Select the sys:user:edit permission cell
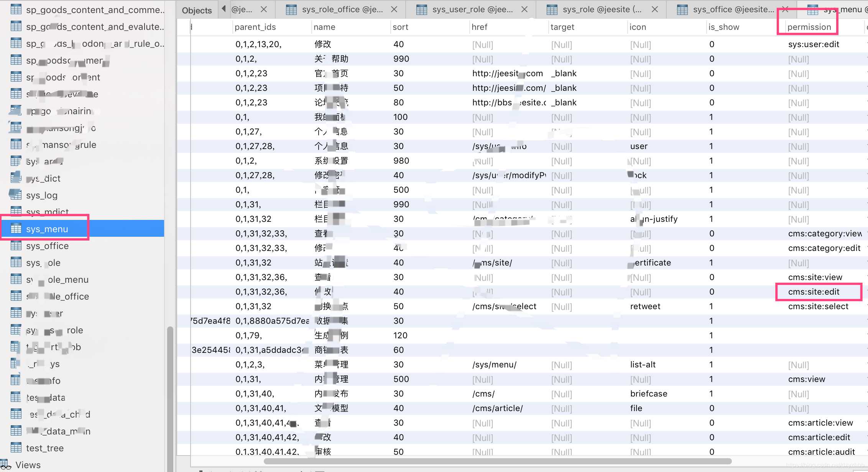 point(824,44)
